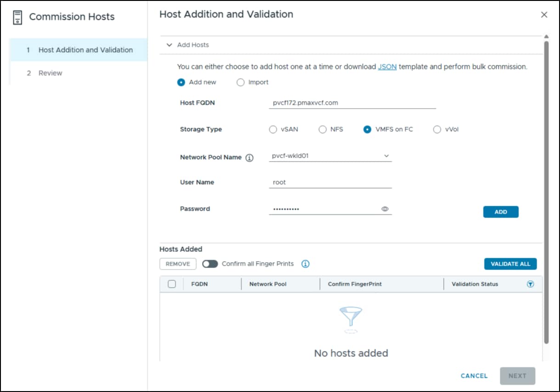
Task: Click the Network Pool Name info icon
Action: tap(249, 157)
